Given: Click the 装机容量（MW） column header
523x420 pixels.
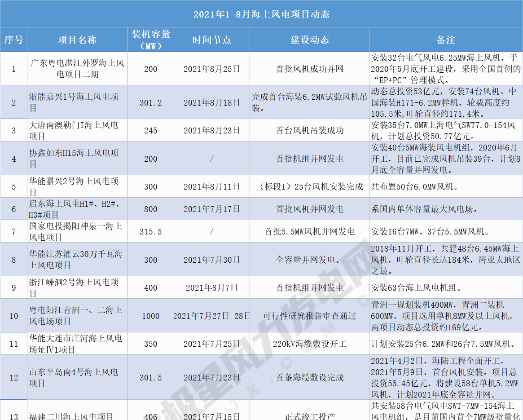Looking at the screenshot, I should pyautogui.click(x=151, y=40).
